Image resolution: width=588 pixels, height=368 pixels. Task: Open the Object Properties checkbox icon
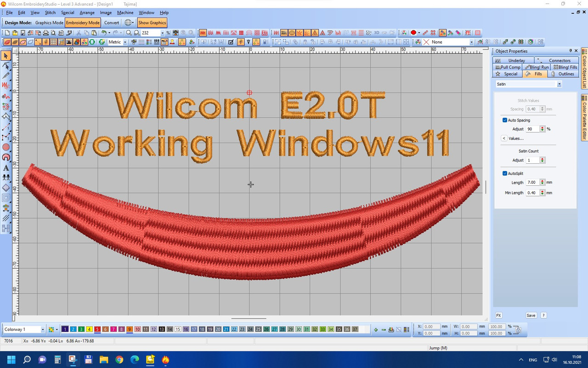click(231, 42)
